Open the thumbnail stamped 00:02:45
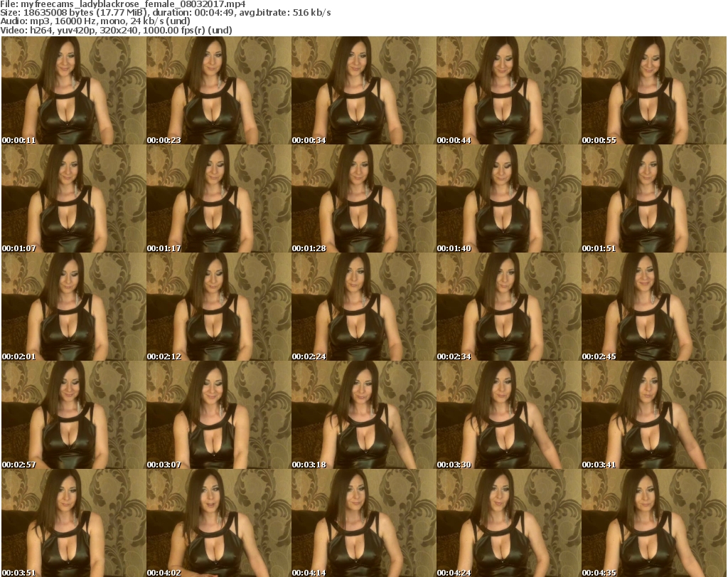Image resolution: width=728 pixels, height=577 pixels. (654, 307)
